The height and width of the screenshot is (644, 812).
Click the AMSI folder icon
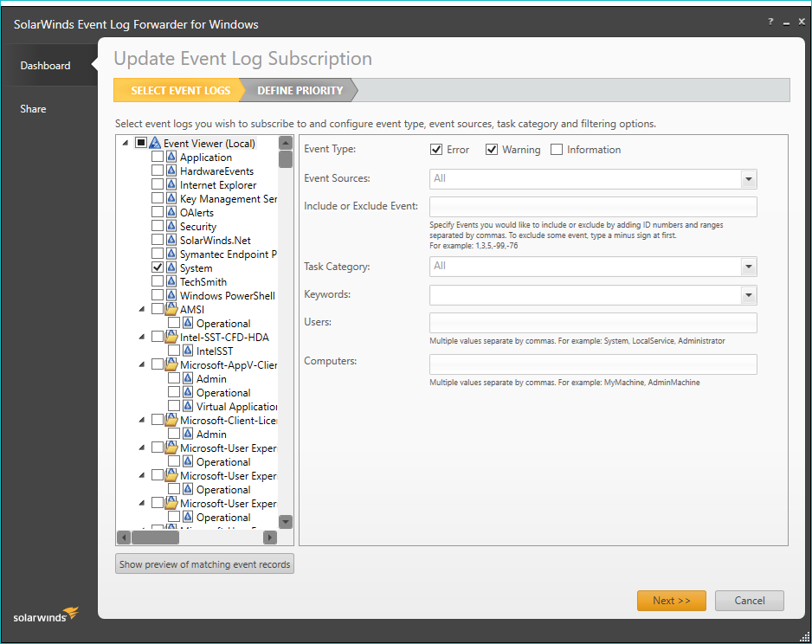[x=171, y=309]
